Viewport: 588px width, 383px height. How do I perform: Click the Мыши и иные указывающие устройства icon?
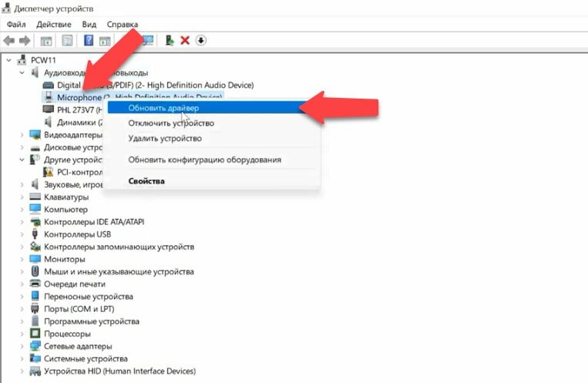pos(35,271)
